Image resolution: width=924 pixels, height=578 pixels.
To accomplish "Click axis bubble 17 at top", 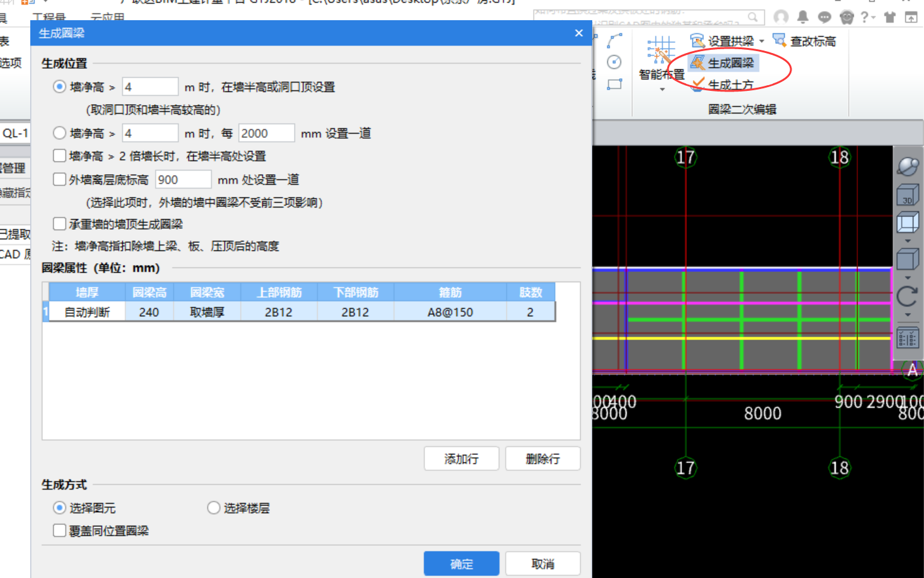I will 686,157.
